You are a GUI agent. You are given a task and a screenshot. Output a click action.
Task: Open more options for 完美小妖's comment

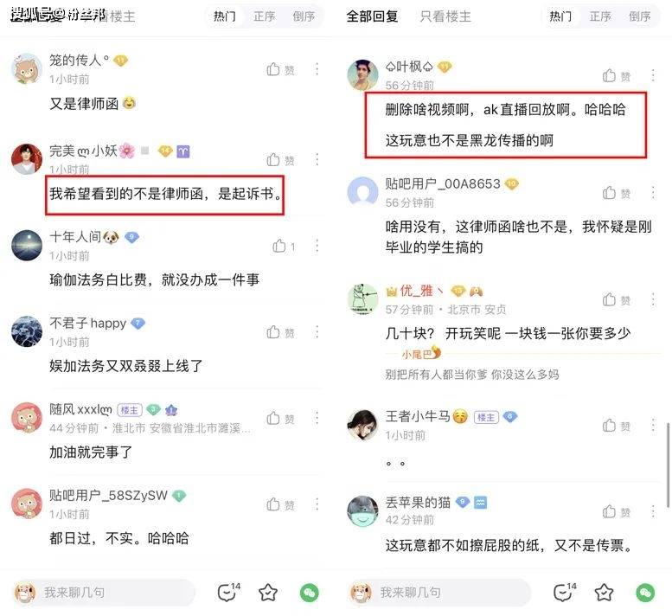point(317,159)
